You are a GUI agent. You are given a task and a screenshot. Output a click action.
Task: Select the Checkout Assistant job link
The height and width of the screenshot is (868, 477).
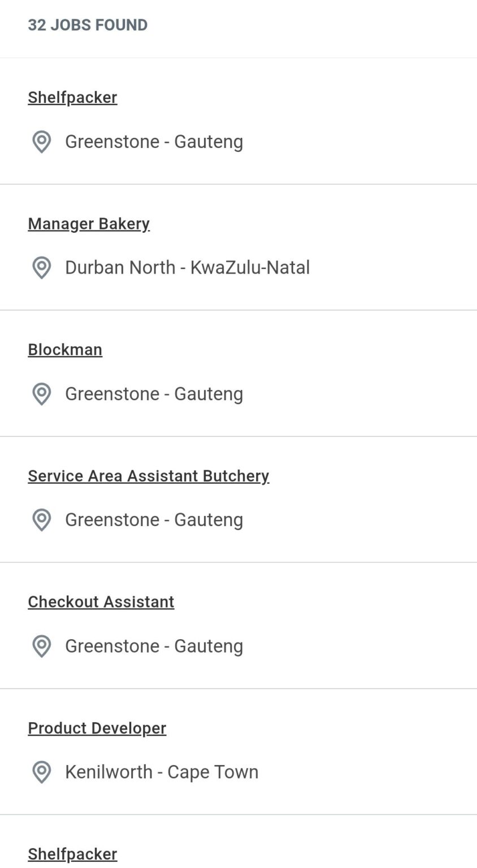click(101, 602)
